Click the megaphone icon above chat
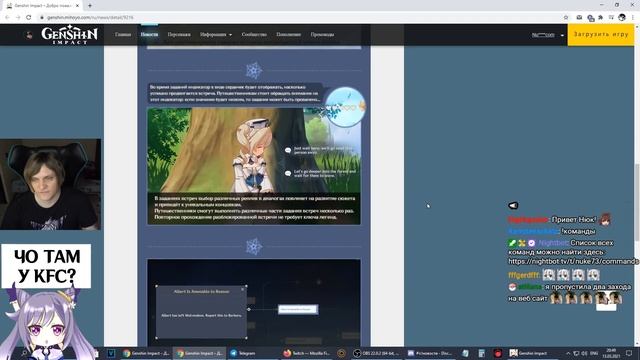This screenshot has width=640, height=360. [513, 205]
